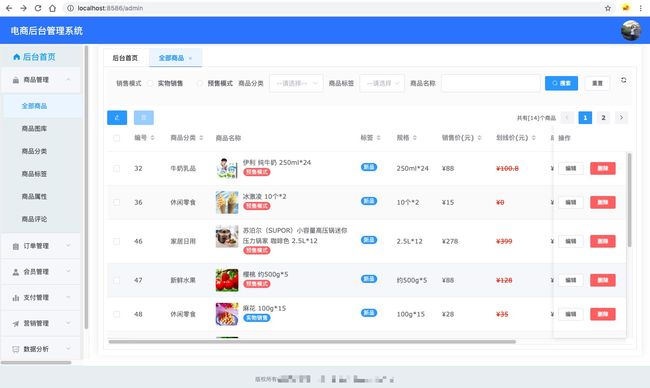Close the 全部商品 tab with its x

tap(190, 58)
